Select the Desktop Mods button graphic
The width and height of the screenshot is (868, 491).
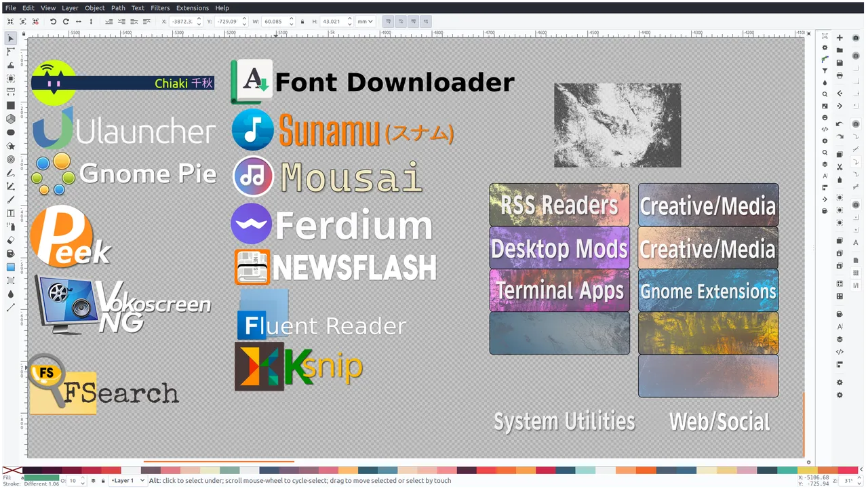point(559,248)
